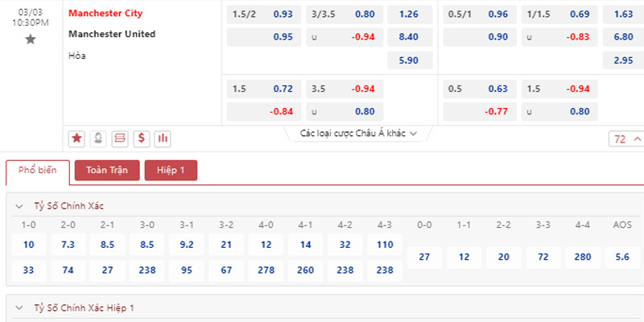The width and height of the screenshot is (644, 322).
Task: Pick correct score odds 33 under 1-0
Action: [x=29, y=270]
